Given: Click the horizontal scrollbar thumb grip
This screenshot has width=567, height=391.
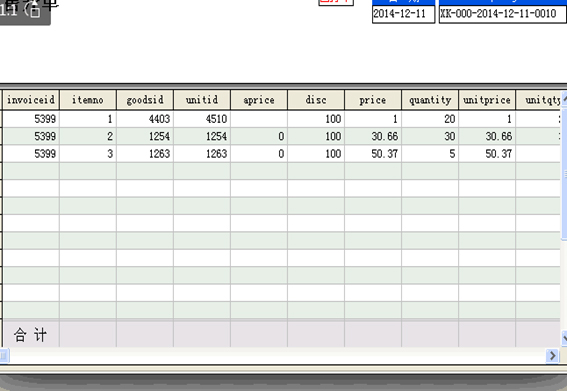Looking at the screenshot, I should pos(4,356).
